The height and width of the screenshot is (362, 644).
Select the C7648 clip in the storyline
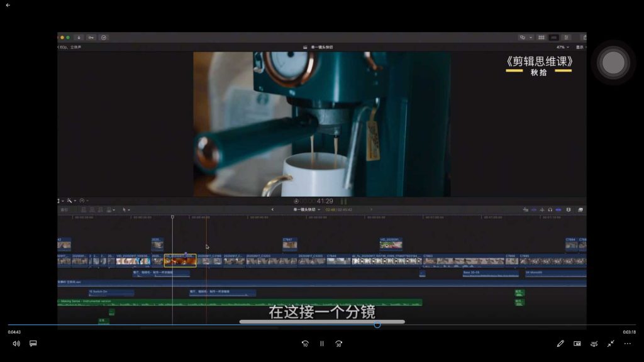click(338, 260)
